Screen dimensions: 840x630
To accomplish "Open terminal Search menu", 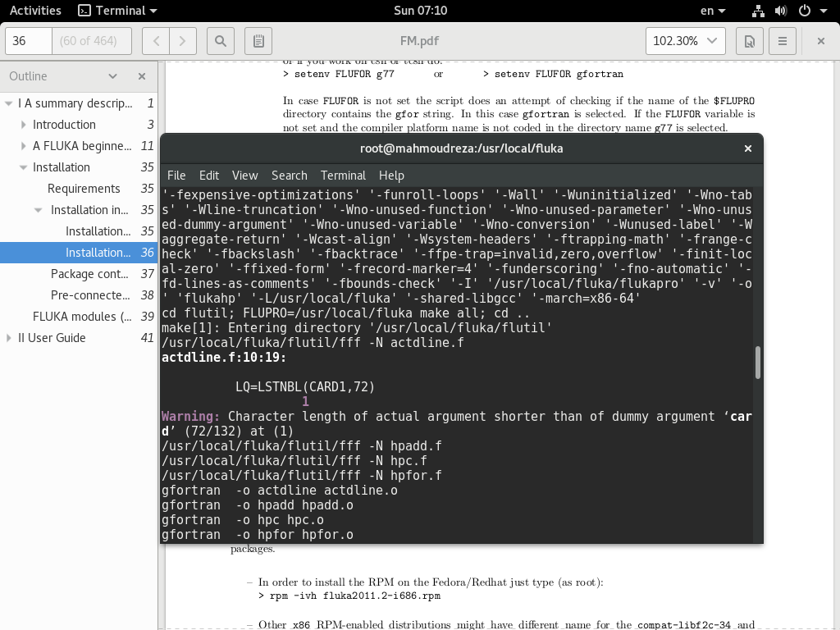I will [290, 176].
